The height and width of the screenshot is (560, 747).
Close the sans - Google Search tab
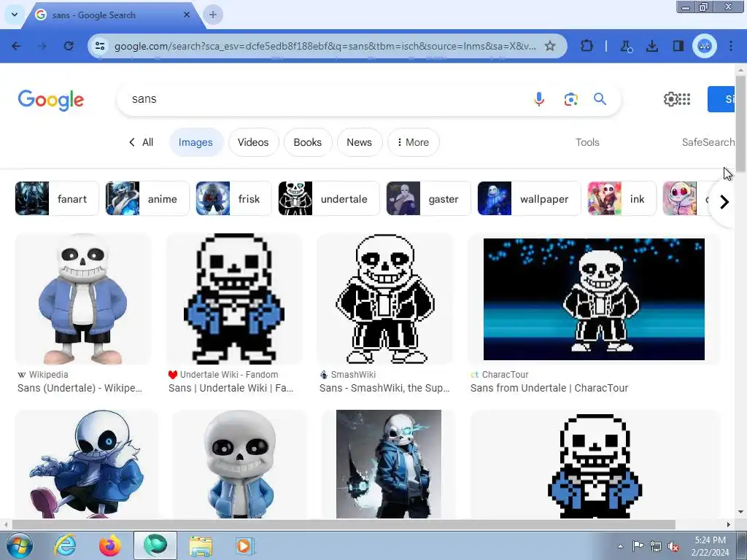[187, 15]
